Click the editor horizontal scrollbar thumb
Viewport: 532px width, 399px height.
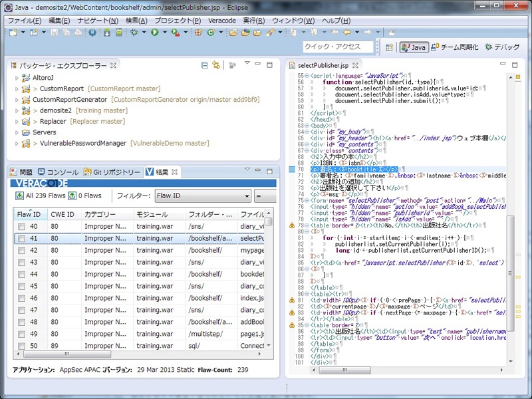click(x=344, y=370)
